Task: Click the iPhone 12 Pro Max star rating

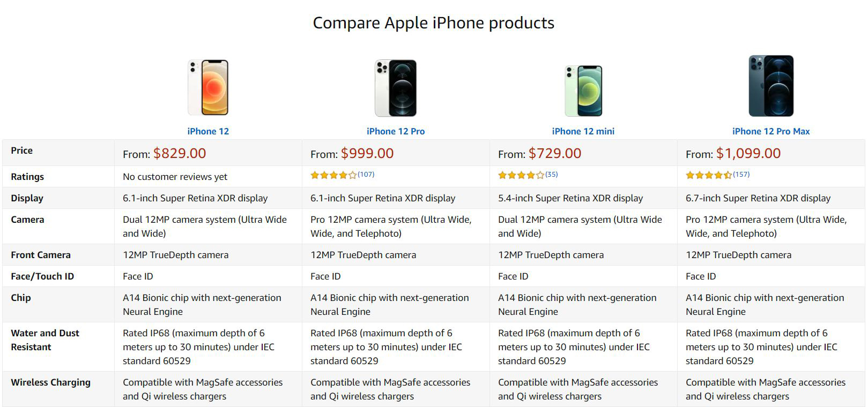Action: click(x=709, y=175)
